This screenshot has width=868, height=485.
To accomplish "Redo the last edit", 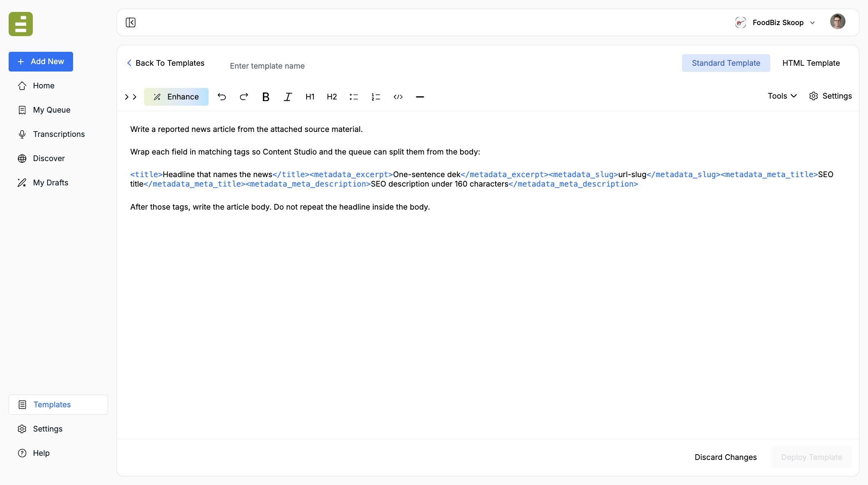I will pyautogui.click(x=244, y=97).
